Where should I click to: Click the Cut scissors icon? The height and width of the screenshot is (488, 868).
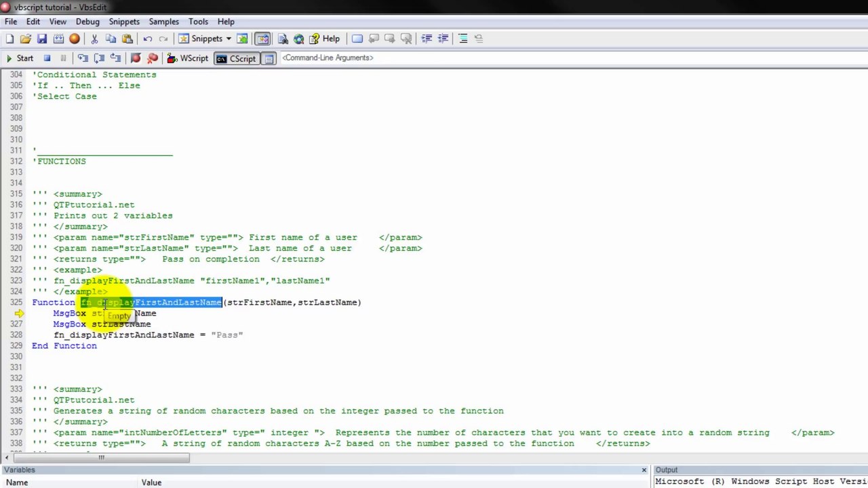pyautogui.click(x=94, y=39)
